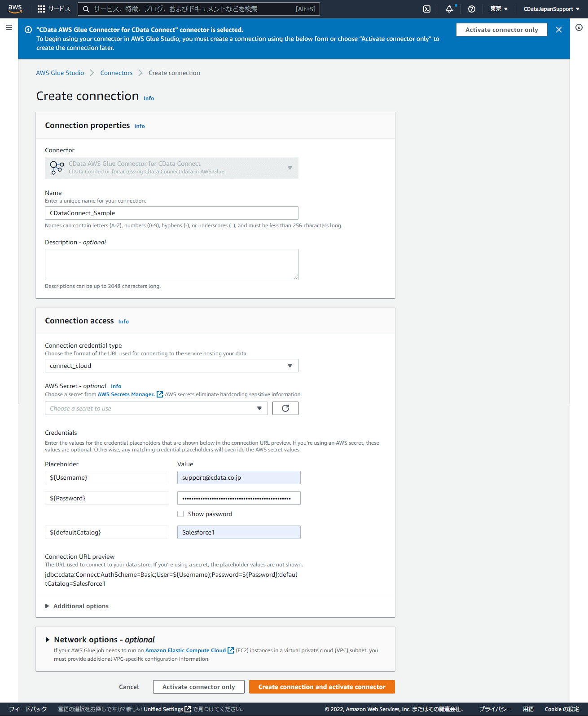Image resolution: width=588 pixels, height=716 pixels.
Task: Go to Connectors breadcrumb link
Action: click(x=116, y=73)
